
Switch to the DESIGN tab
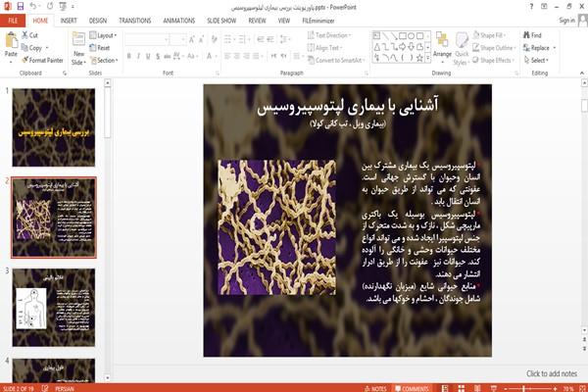98,21
